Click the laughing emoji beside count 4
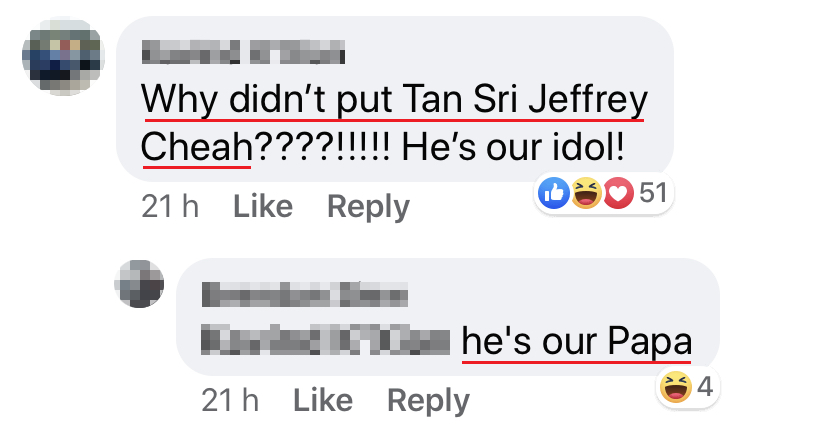The width and height of the screenshot is (828, 429). (x=676, y=387)
